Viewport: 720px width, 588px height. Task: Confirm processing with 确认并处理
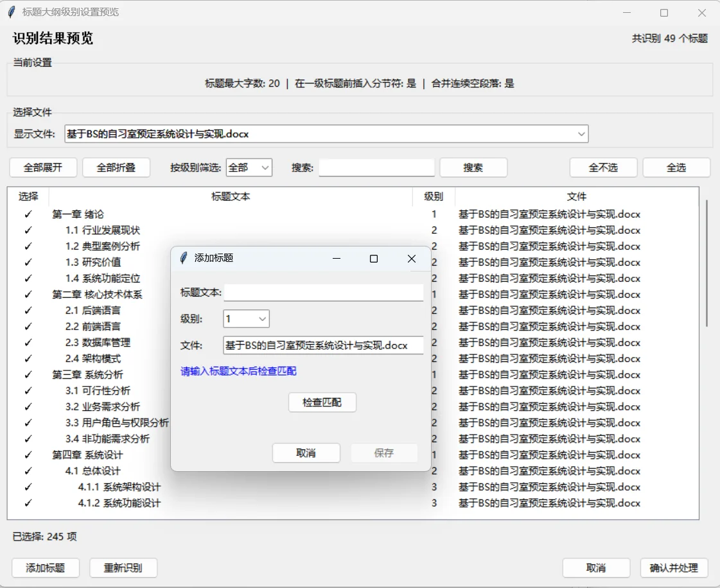(x=674, y=567)
